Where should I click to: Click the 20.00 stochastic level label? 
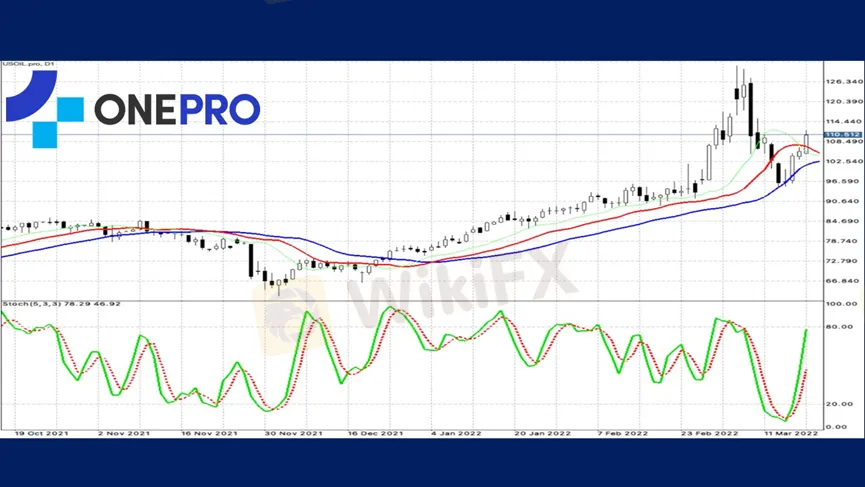[841, 403]
